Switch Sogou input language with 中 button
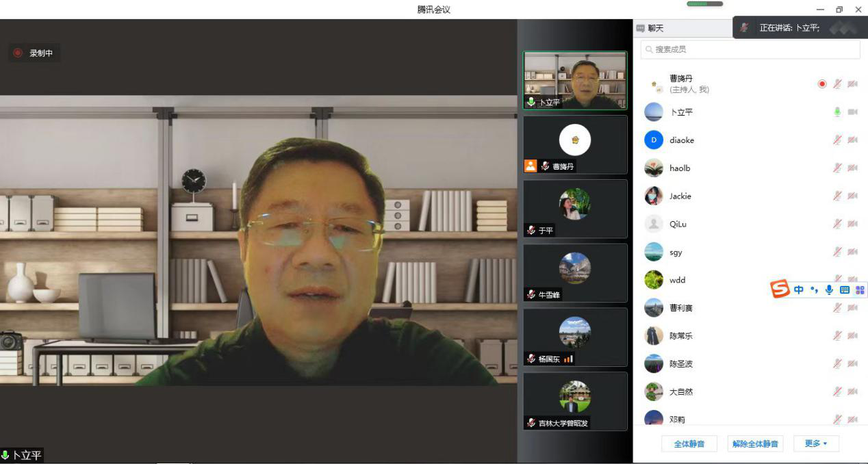Screen dimensions: 868x464 coord(799,290)
